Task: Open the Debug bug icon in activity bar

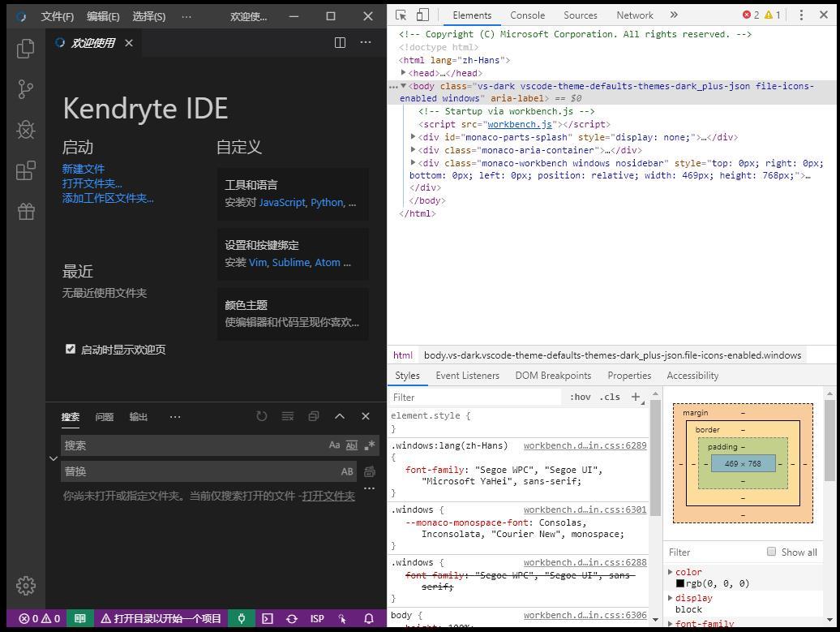Action: [x=26, y=130]
